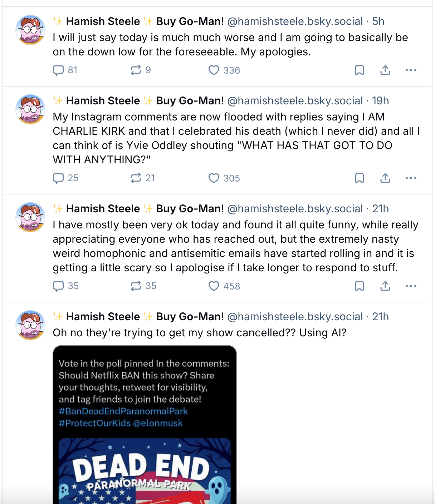
Task: Repost the Instagram comments post
Action: coord(136,178)
